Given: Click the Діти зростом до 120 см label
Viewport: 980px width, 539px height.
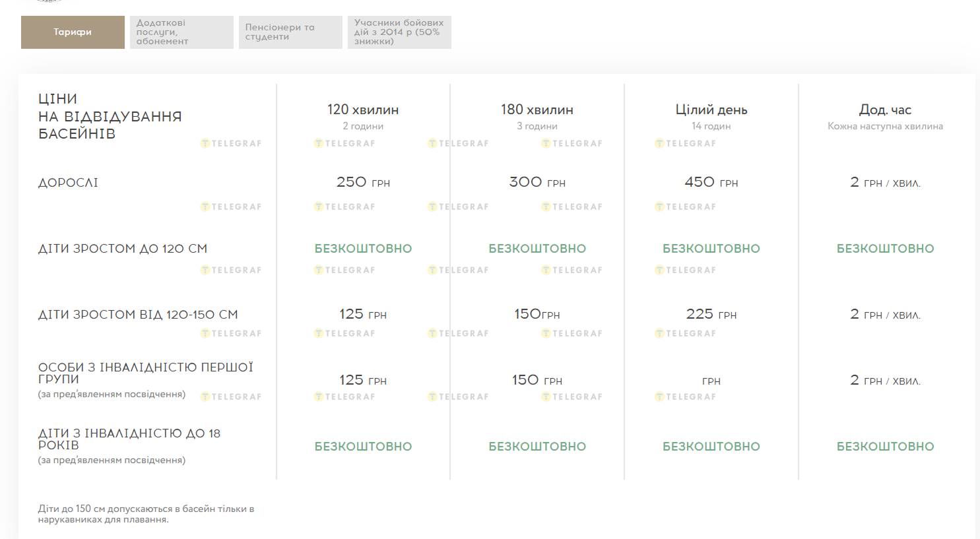Looking at the screenshot, I should (x=123, y=249).
